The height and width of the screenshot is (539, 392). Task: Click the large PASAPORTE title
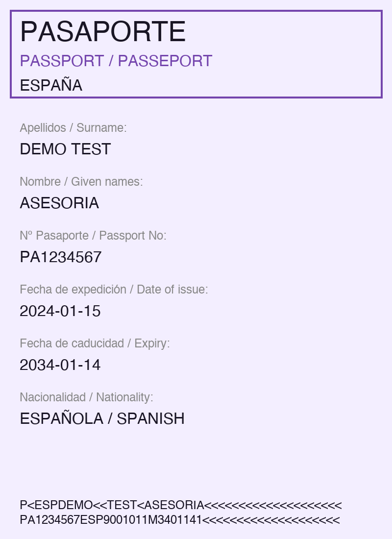[x=103, y=32]
